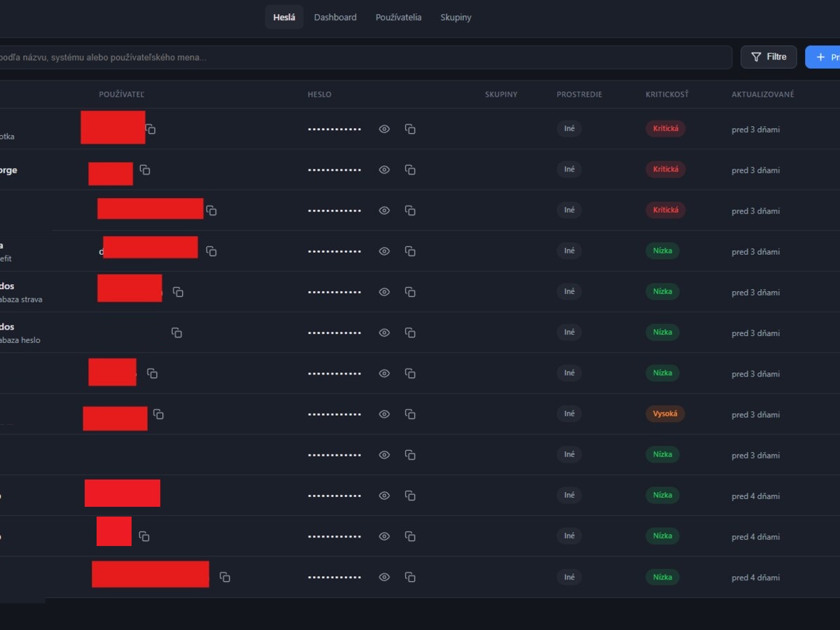Viewport: 840px width, 630px height.
Task: Copy the username in the "abaza strava" row
Action: pos(178,291)
